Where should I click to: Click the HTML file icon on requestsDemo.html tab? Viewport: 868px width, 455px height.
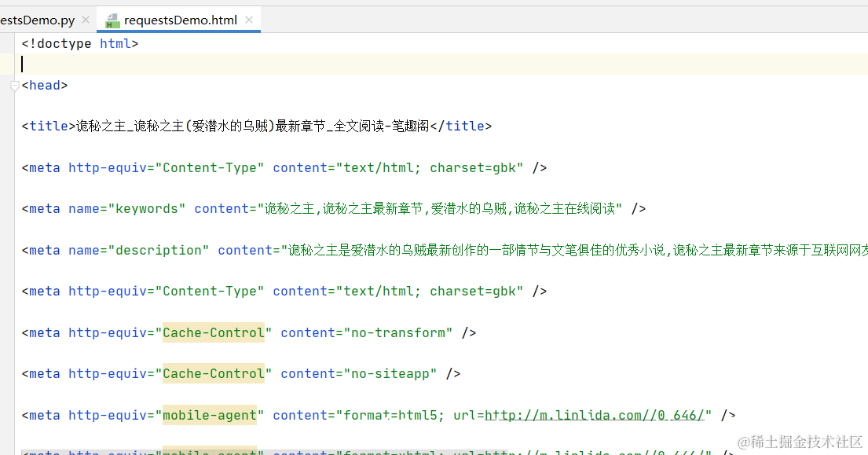pyautogui.click(x=113, y=21)
